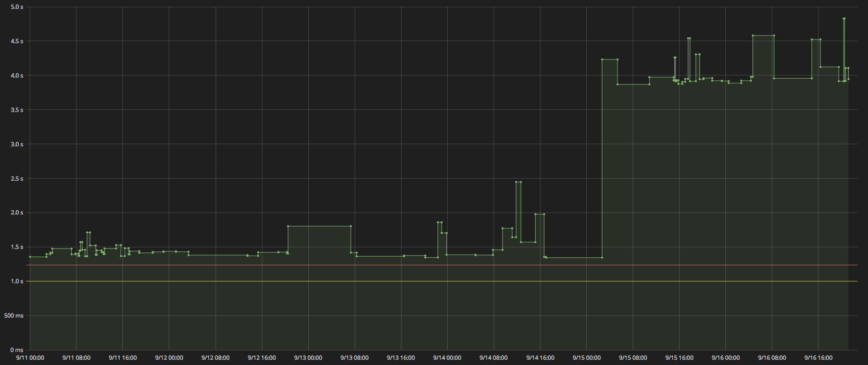Click the "1.5 s" y-axis label
This screenshot has width=868, height=365.
tap(17, 247)
